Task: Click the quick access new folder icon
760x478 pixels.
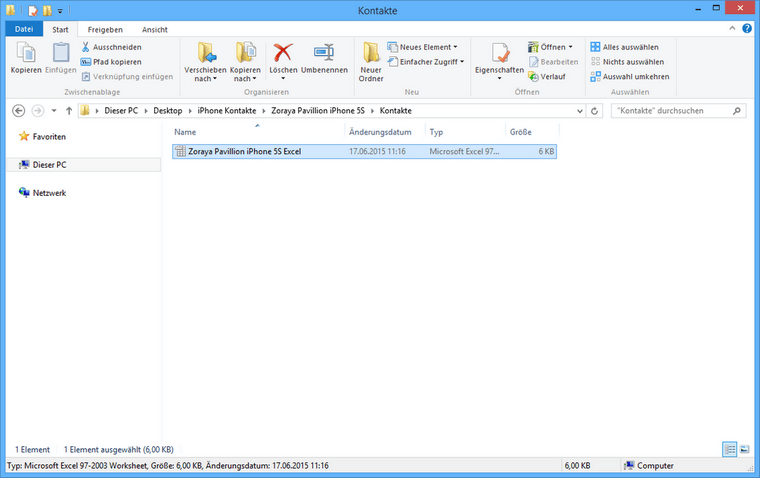Action: tap(47, 10)
